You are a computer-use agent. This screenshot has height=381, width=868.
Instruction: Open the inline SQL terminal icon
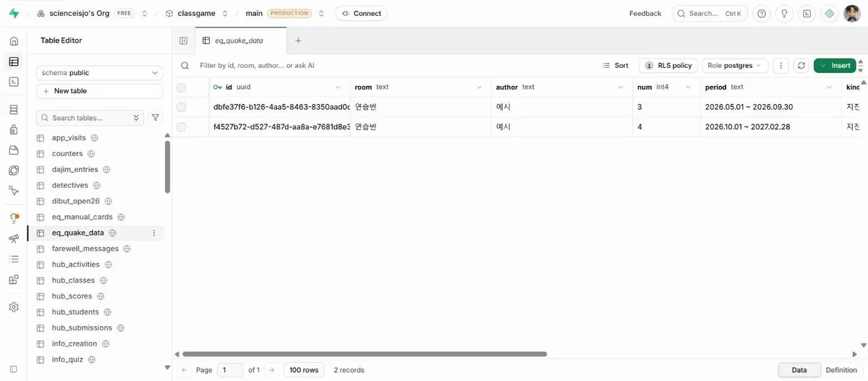pos(807,13)
